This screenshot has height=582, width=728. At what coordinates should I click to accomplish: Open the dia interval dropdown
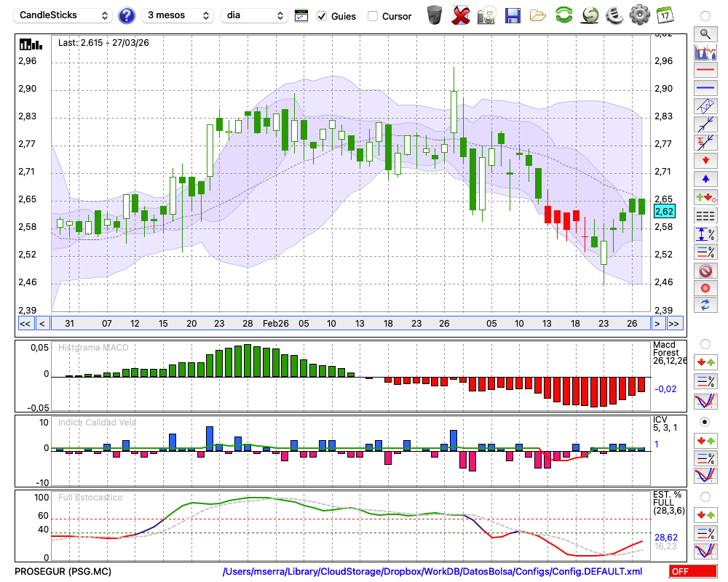254,15
